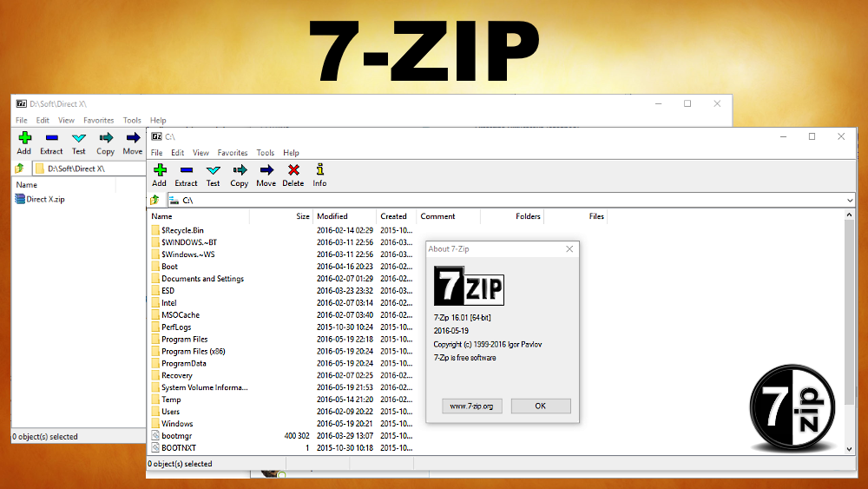868x489 pixels.
Task: Click the Name column header in the Direct X window
Action: click(x=63, y=185)
